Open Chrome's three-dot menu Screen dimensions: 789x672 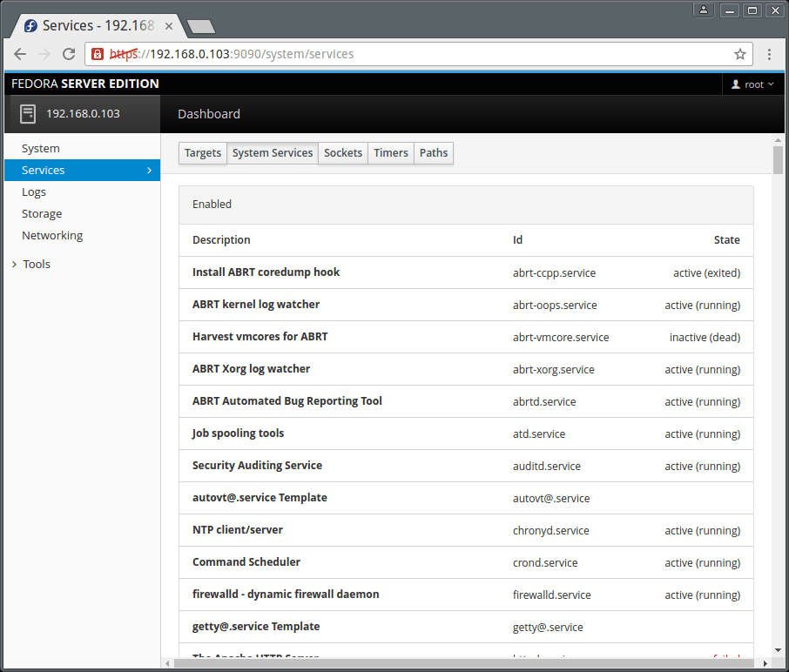[770, 54]
